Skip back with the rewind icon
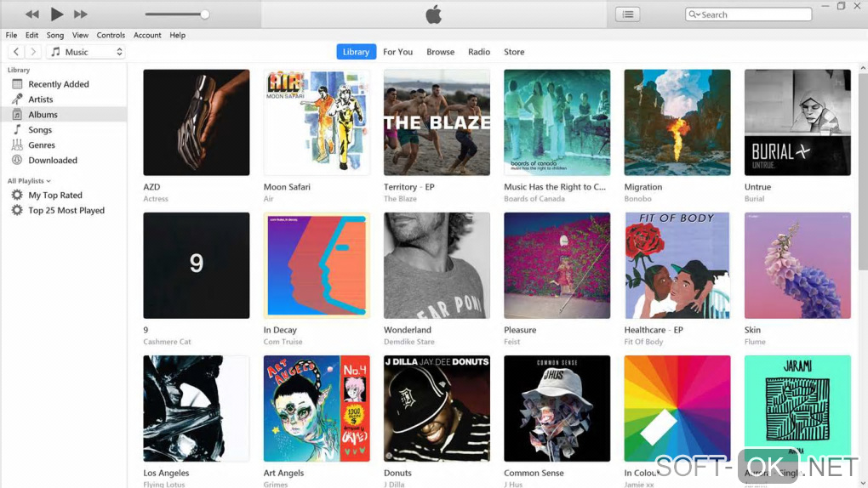Screen dimensions: 868x488 coord(32,14)
